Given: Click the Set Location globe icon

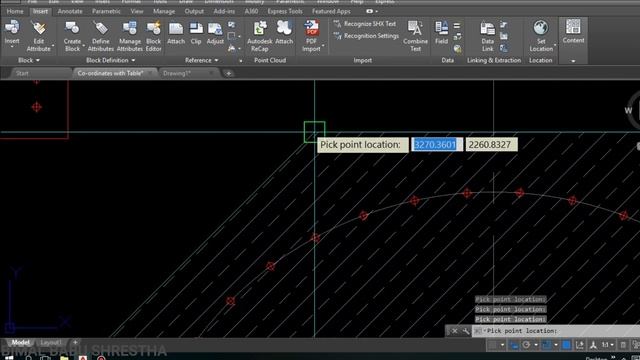Looking at the screenshot, I should 540,28.
